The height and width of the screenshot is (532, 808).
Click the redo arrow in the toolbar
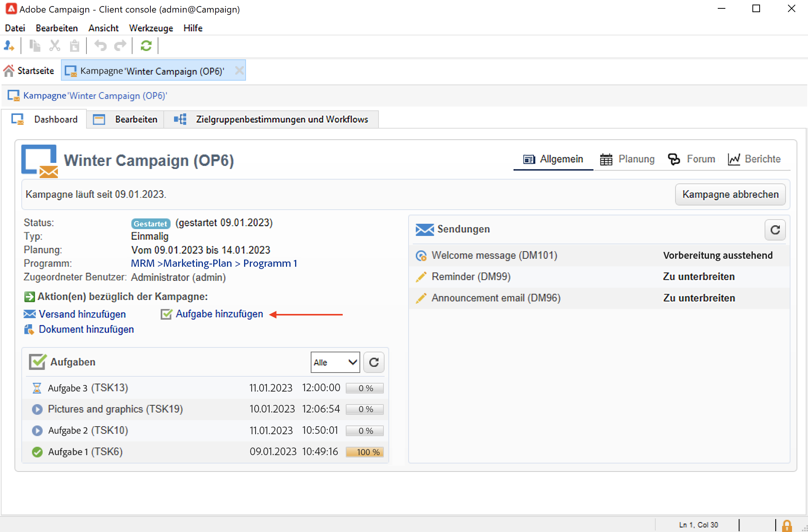pos(120,46)
